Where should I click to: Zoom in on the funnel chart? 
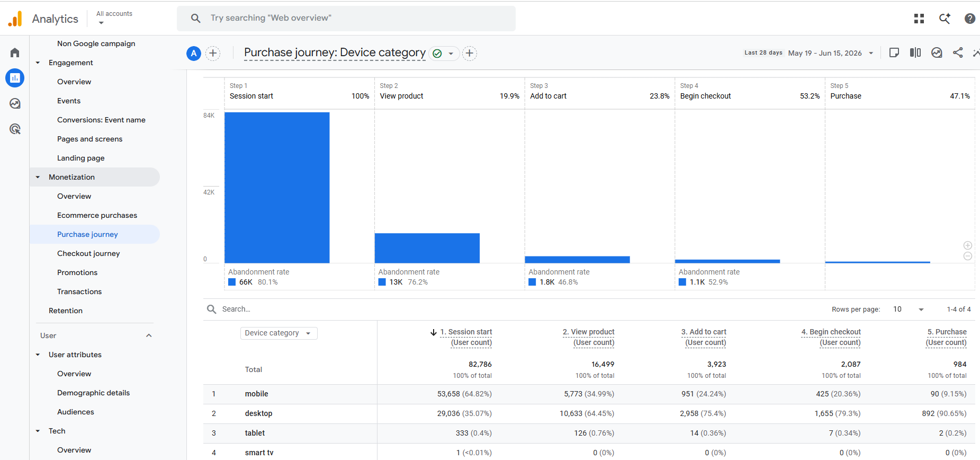[x=968, y=245]
